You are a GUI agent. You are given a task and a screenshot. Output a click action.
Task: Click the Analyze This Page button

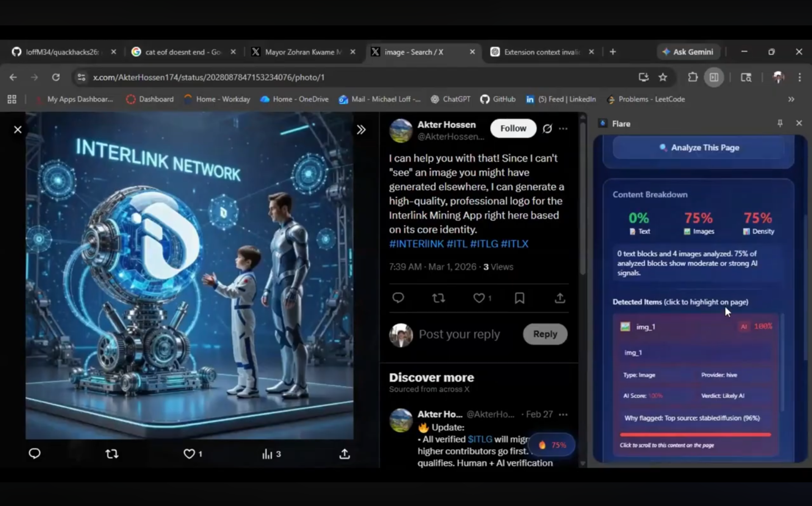tap(699, 148)
